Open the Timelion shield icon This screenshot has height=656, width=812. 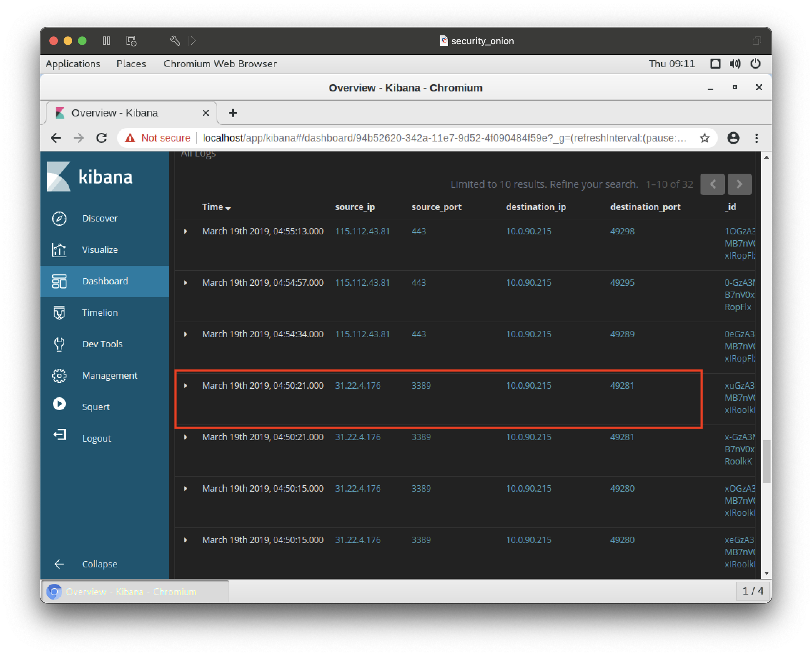click(x=59, y=313)
